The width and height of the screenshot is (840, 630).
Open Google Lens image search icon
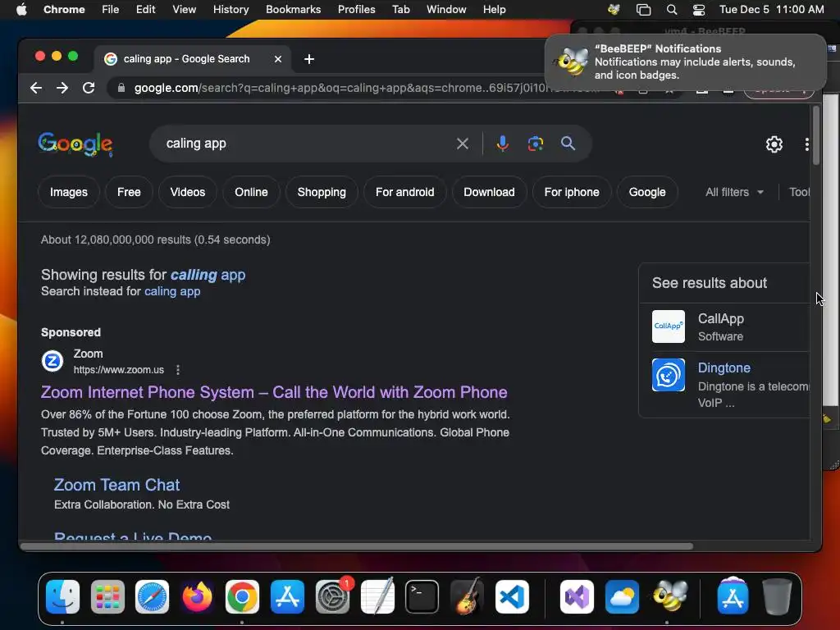pos(535,144)
